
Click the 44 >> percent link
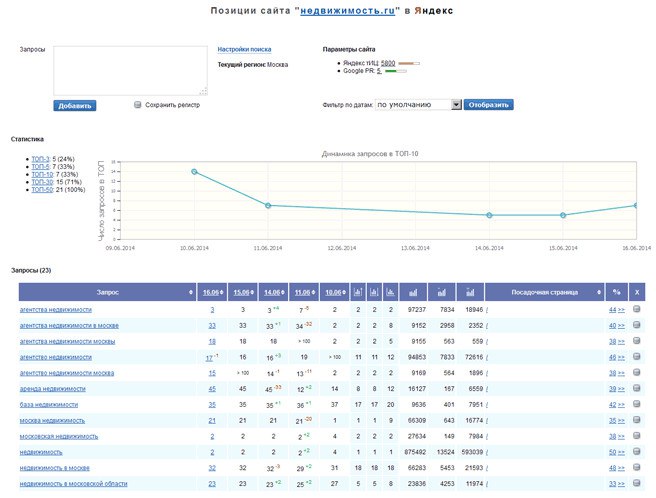click(616, 310)
